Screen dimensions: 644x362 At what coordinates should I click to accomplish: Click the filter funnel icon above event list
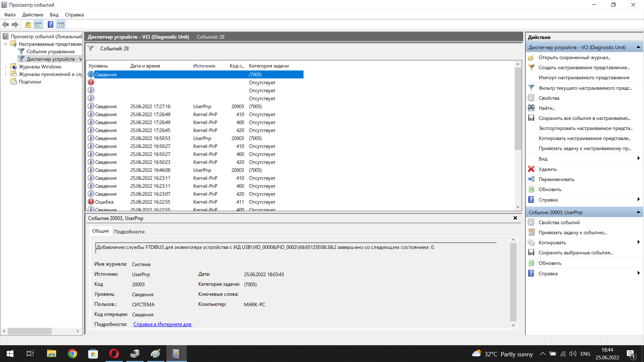tap(91, 48)
